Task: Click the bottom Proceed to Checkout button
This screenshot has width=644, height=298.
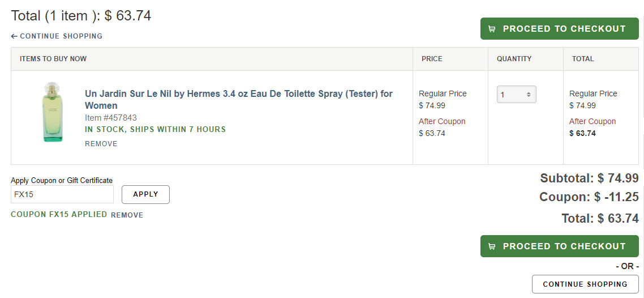Action: click(559, 246)
